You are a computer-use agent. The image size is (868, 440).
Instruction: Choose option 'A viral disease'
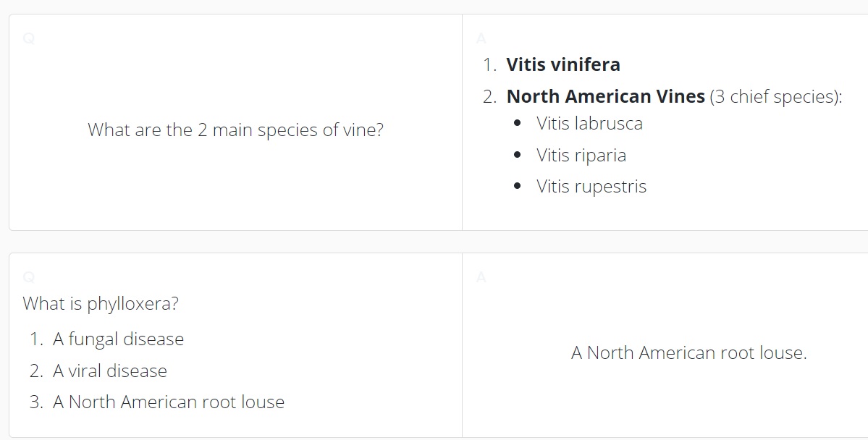coord(109,371)
